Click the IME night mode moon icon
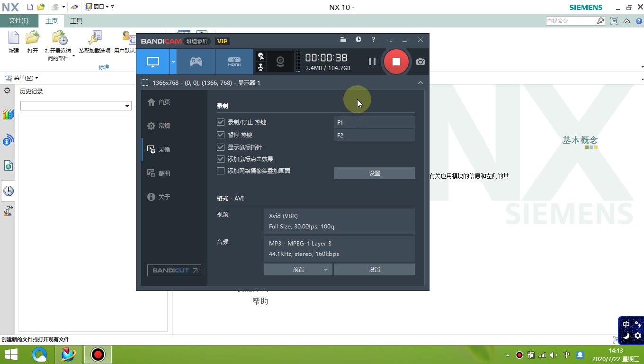The height and width of the screenshot is (364, 644). point(626,336)
